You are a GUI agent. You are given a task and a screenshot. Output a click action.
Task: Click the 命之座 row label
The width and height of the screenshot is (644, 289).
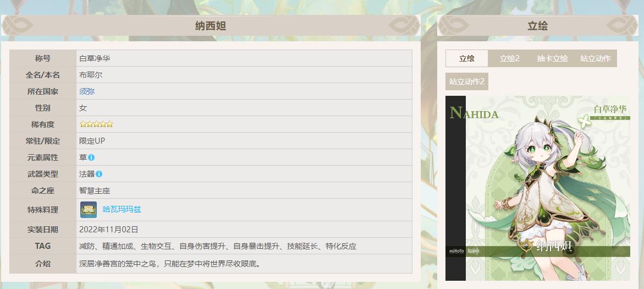click(43, 191)
